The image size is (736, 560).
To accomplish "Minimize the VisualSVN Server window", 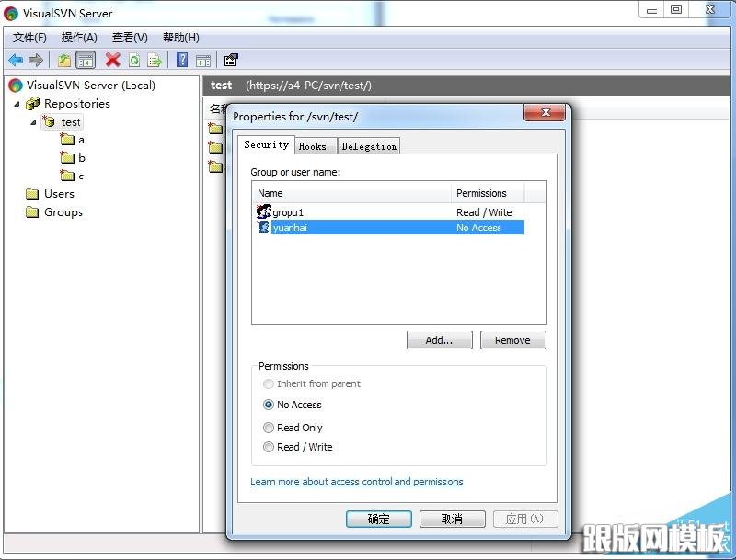I will pos(651,10).
